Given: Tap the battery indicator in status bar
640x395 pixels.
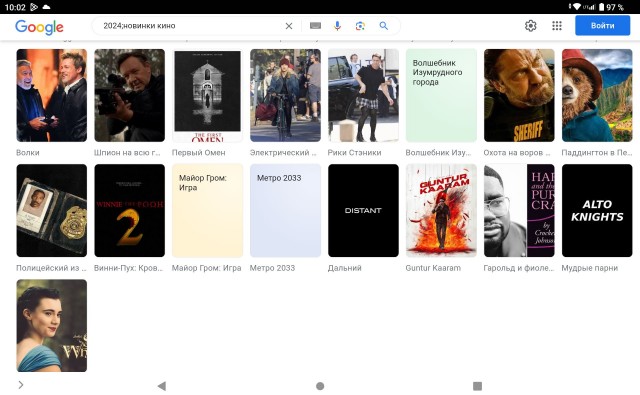Looking at the screenshot, I should 601,7.
